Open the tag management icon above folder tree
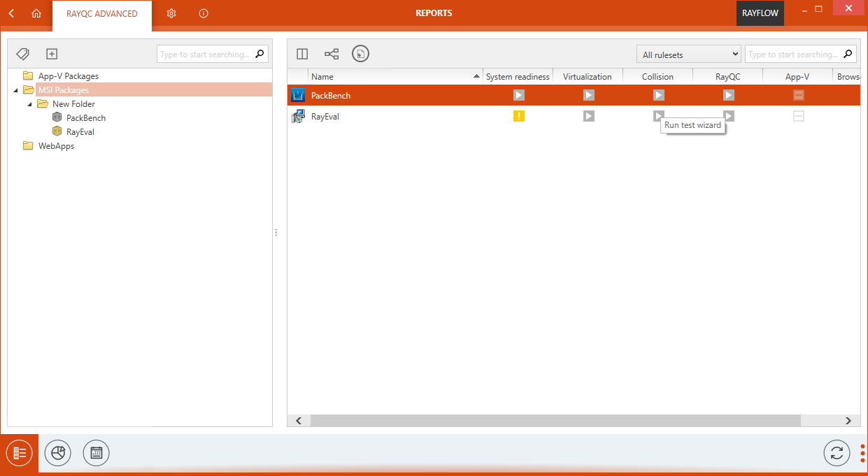Viewport: 868px width, 476px height. 22,54
